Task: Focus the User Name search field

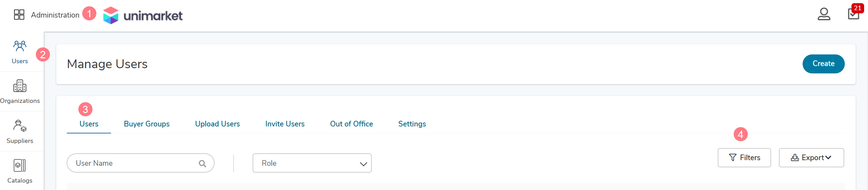Action: coord(140,163)
